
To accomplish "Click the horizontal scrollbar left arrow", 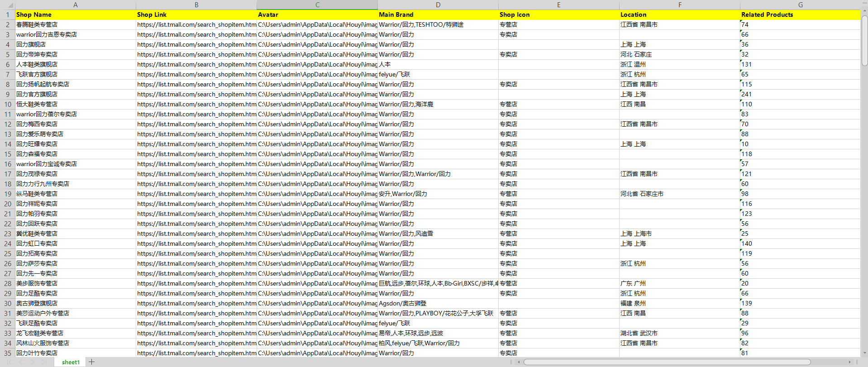I will point(519,362).
